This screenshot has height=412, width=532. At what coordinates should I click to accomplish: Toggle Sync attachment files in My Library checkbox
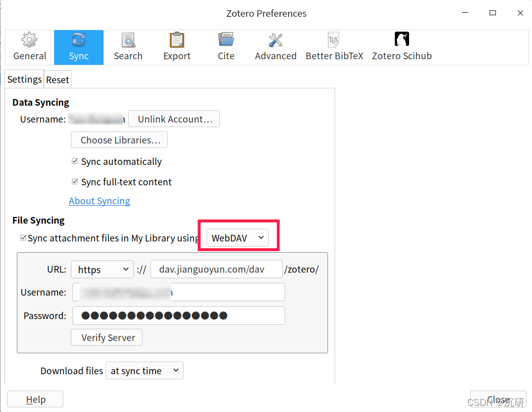(x=23, y=238)
